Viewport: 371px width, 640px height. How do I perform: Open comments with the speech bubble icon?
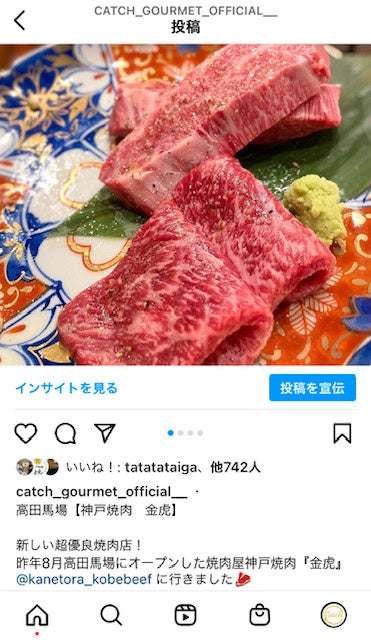pos(65,433)
